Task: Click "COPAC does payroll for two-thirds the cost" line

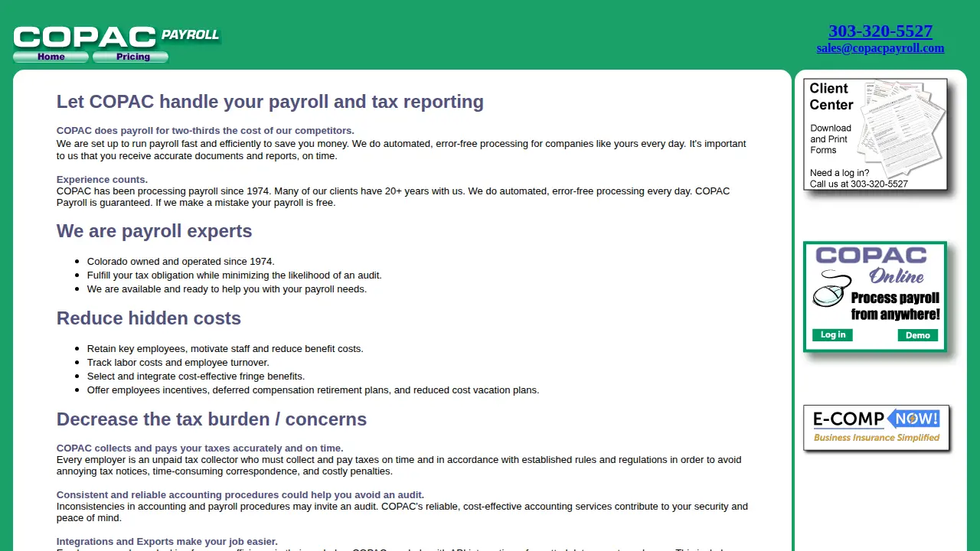Action: (205, 131)
